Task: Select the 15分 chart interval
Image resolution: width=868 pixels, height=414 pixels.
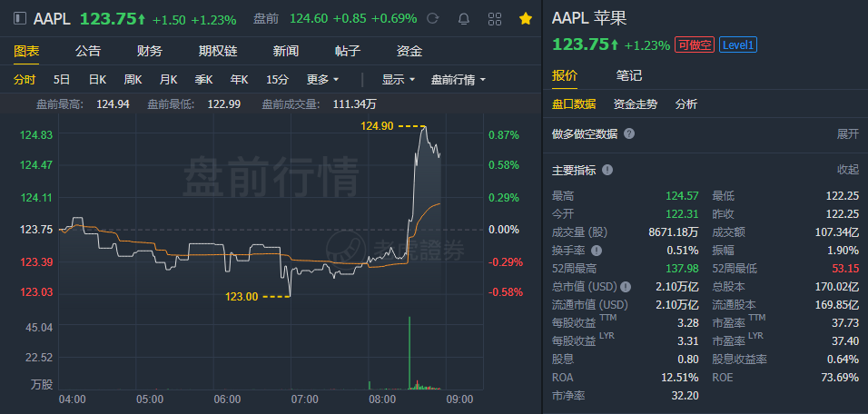Action: pos(277,80)
